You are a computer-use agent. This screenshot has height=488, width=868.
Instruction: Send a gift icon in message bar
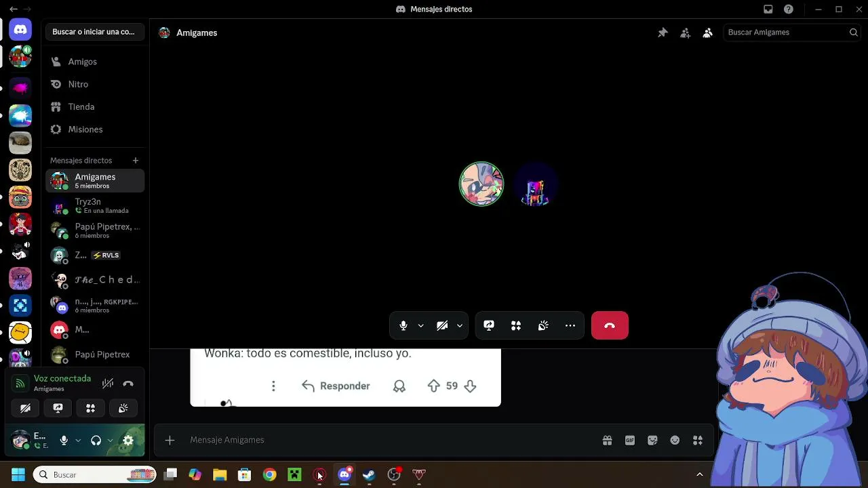point(607,441)
